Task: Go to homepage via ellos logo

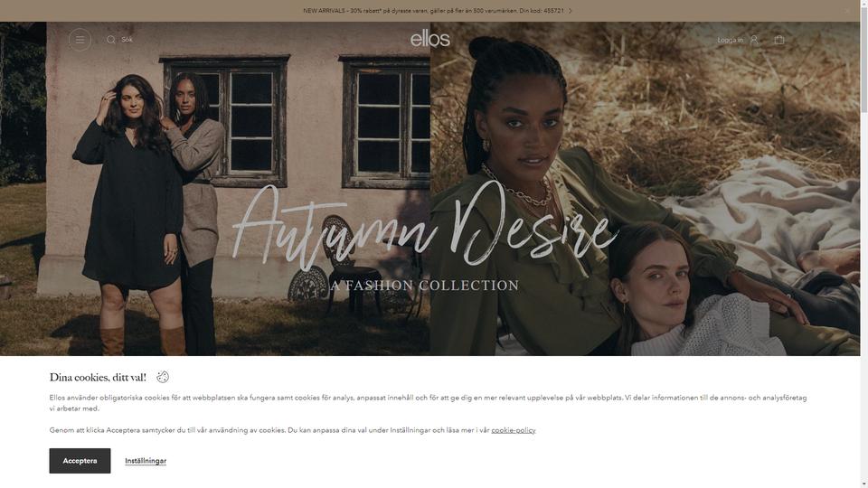Action: pyautogui.click(x=430, y=39)
